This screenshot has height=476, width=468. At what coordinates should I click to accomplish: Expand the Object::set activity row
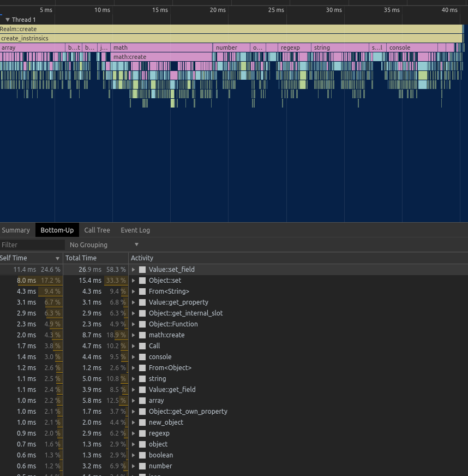point(134,281)
